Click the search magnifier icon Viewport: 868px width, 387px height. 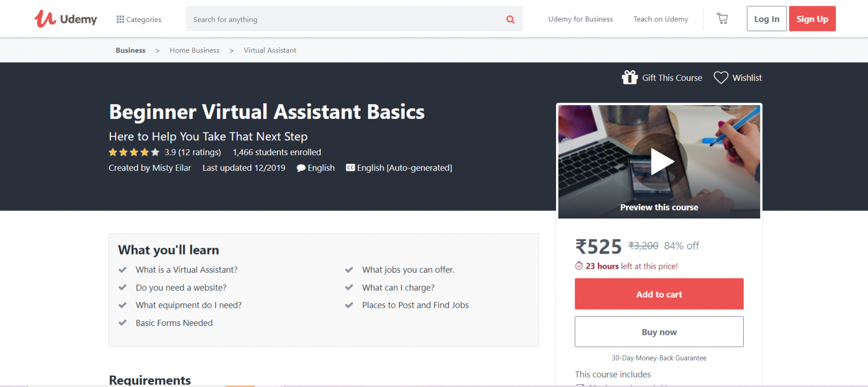[x=510, y=19]
